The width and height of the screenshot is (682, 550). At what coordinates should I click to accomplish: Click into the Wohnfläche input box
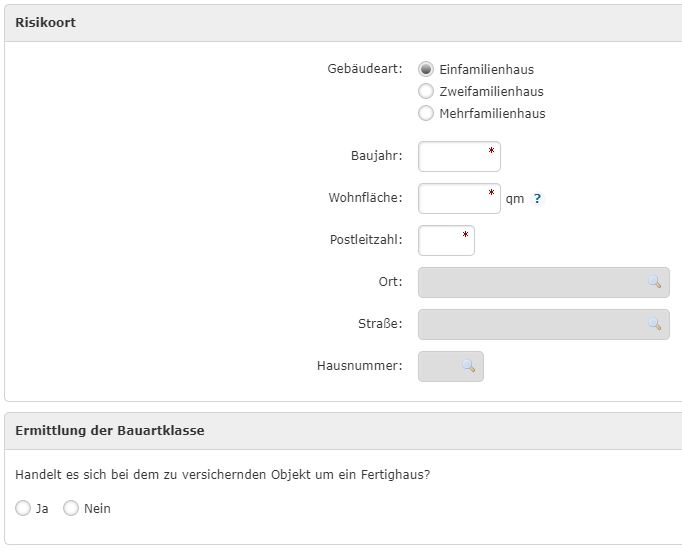(459, 199)
